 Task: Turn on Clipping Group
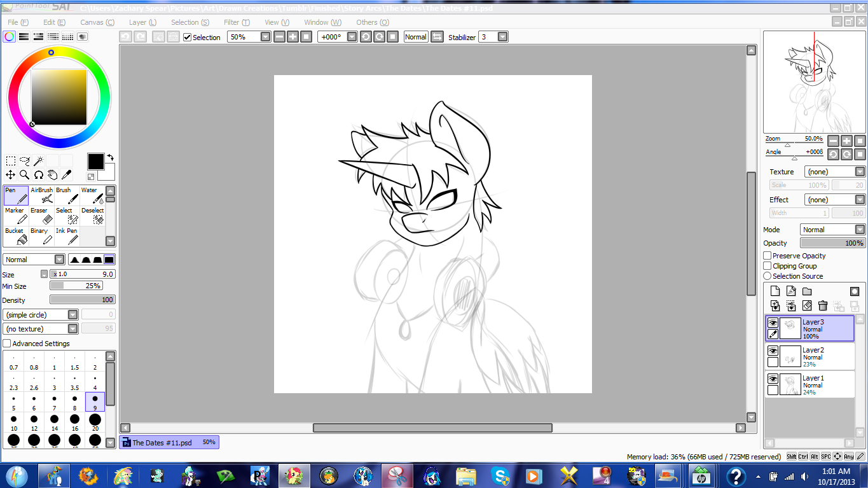[768, 266]
